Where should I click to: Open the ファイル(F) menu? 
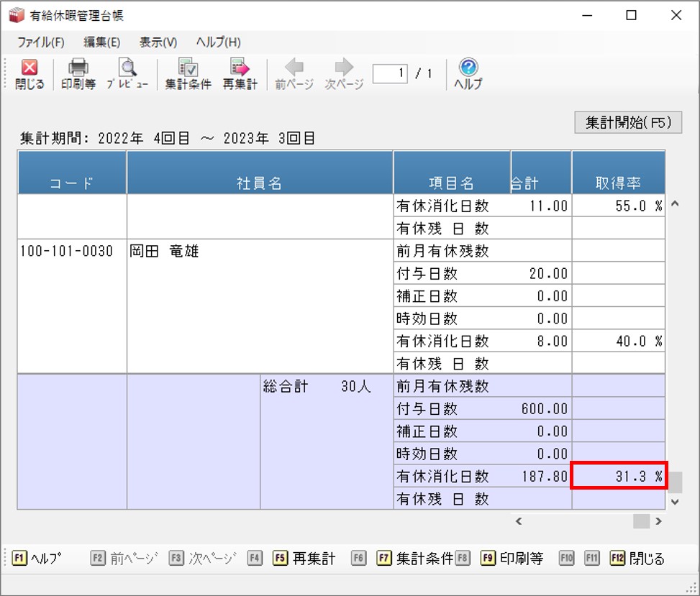40,42
